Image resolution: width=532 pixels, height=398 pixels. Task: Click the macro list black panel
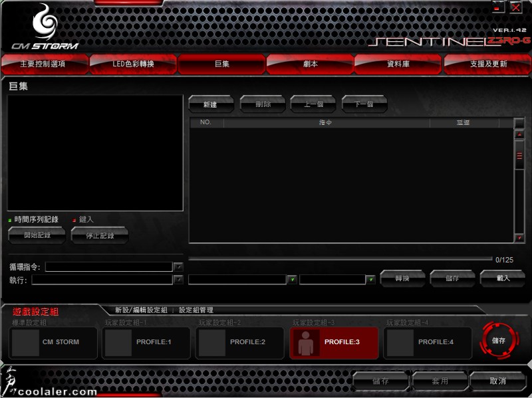point(95,153)
